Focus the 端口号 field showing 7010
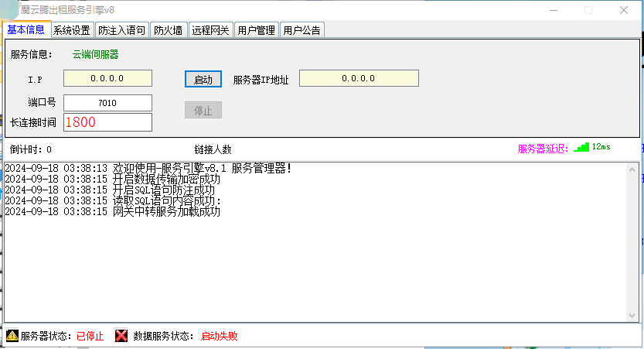 107,103
